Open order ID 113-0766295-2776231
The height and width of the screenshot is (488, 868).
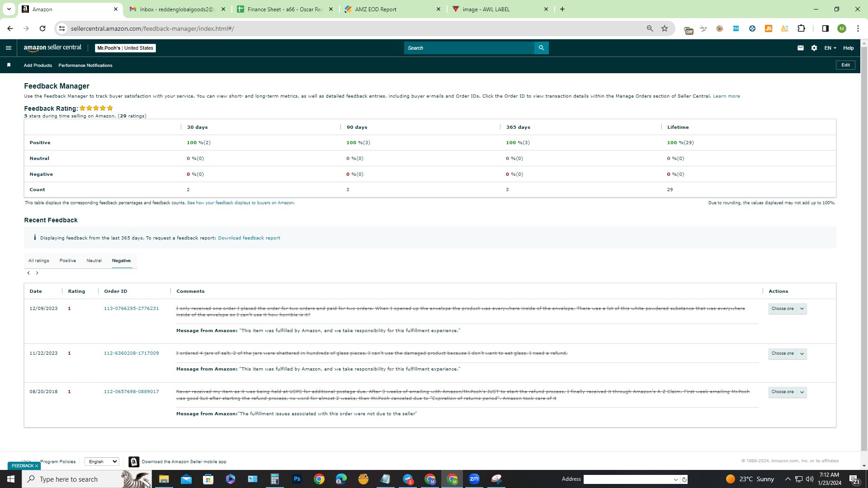coord(132,309)
